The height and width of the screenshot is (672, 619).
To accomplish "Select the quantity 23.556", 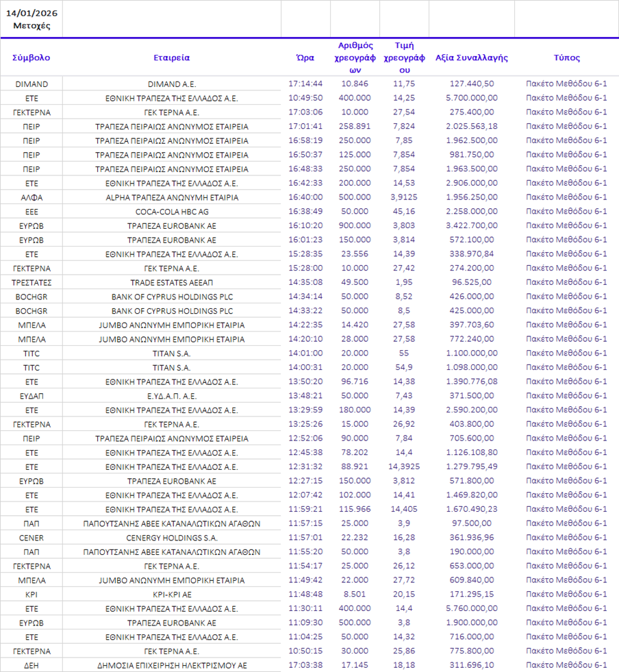I will [355, 253].
